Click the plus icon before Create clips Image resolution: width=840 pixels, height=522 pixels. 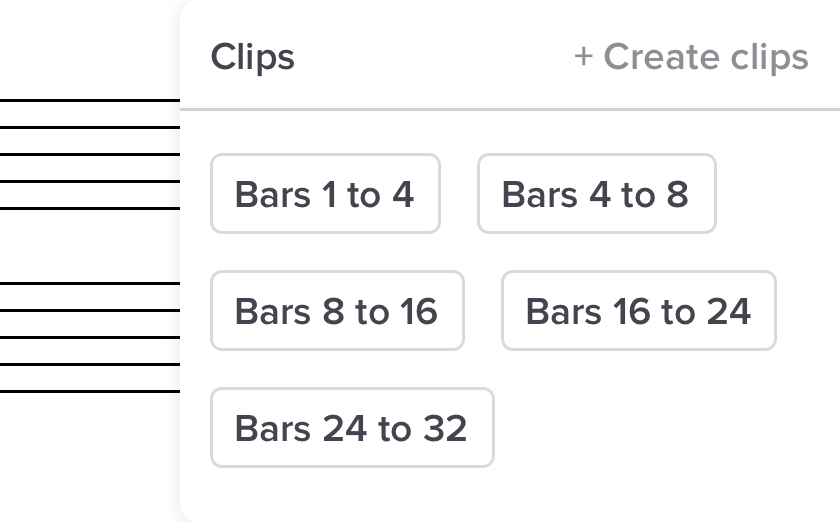click(583, 57)
